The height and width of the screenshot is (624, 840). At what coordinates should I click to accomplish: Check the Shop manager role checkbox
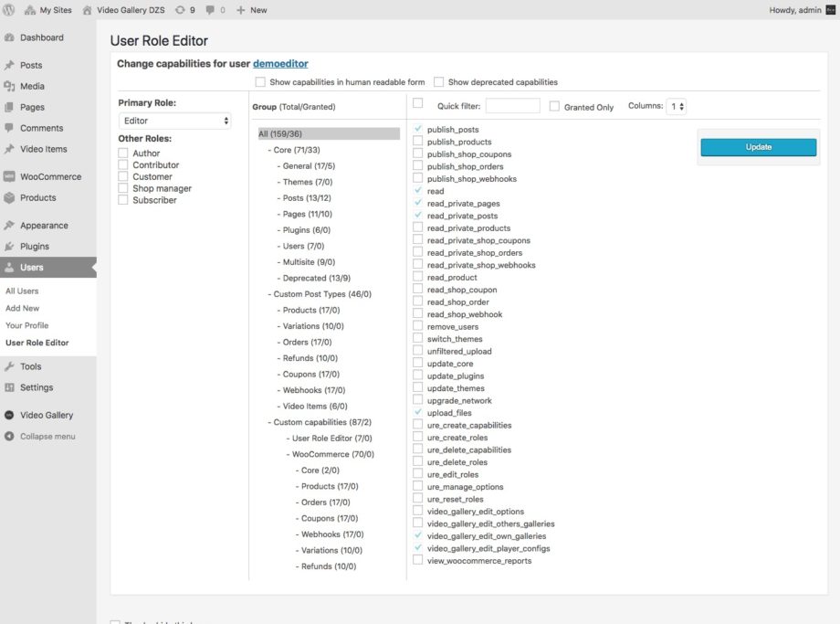[123, 188]
